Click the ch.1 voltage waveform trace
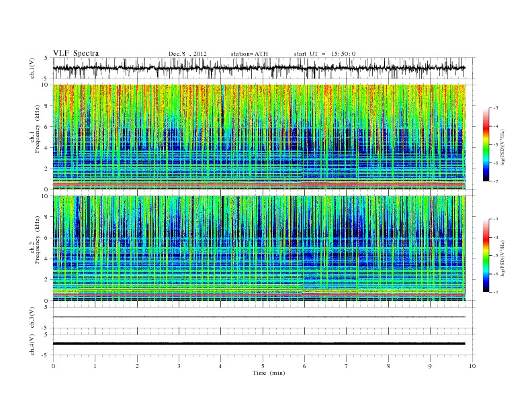532x411 pixels. click(259, 68)
